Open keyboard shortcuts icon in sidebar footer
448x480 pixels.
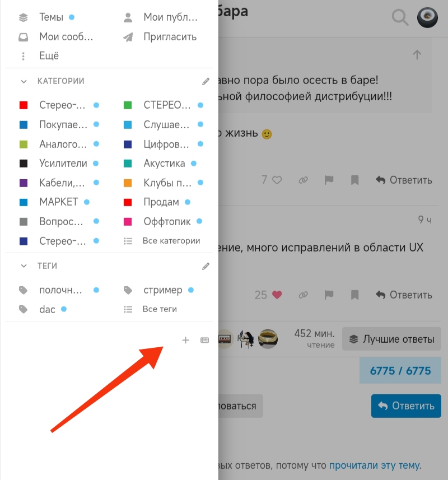click(x=204, y=340)
